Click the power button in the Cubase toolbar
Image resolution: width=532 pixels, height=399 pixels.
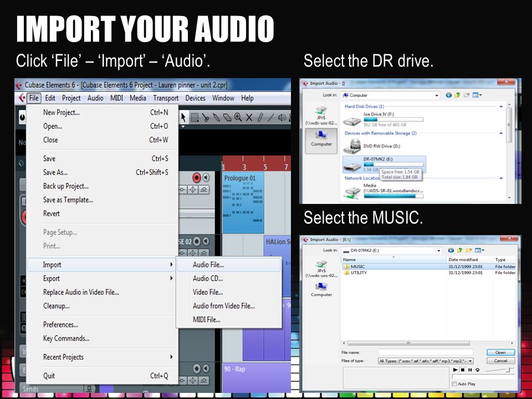[x=22, y=117]
